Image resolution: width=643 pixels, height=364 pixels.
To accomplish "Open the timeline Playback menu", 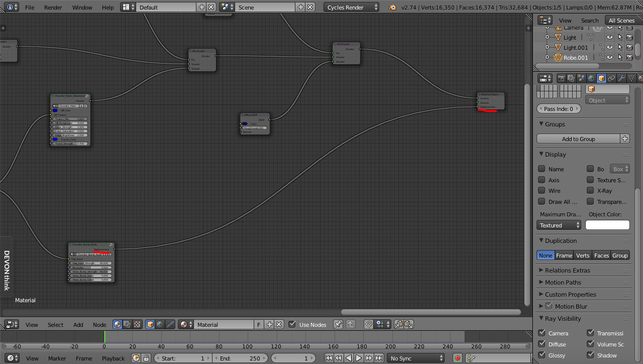I will point(113,358).
